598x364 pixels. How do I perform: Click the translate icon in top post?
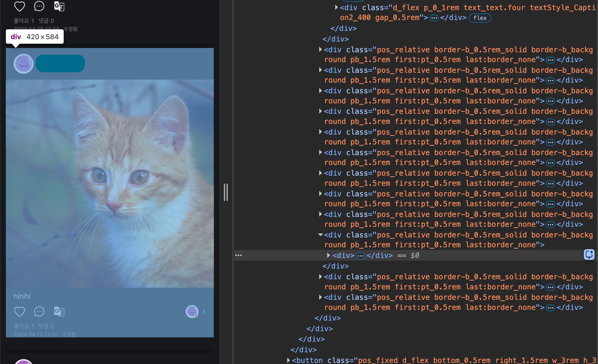click(x=59, y=6)
